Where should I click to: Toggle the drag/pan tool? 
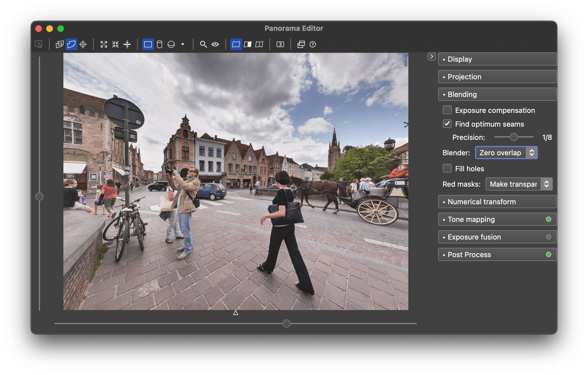39,45
